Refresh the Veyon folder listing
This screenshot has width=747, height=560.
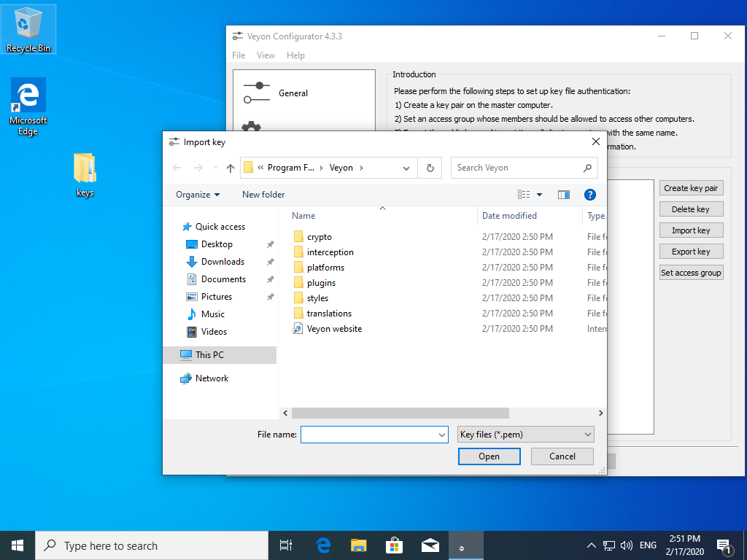(x=430, y=168)
